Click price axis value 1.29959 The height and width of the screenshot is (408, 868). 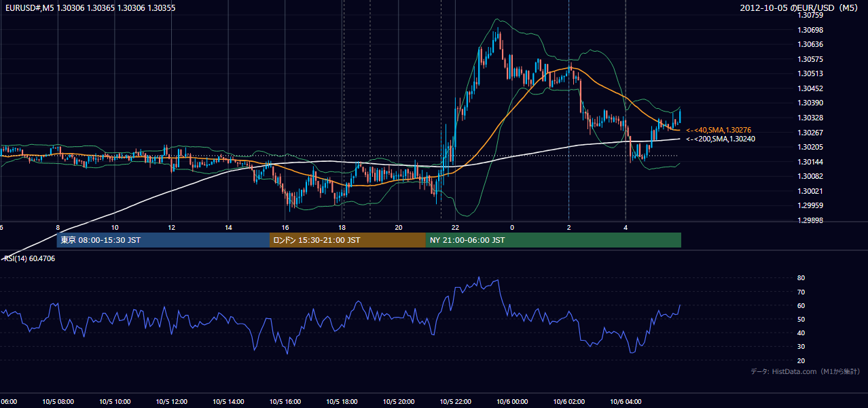[810, 205]
